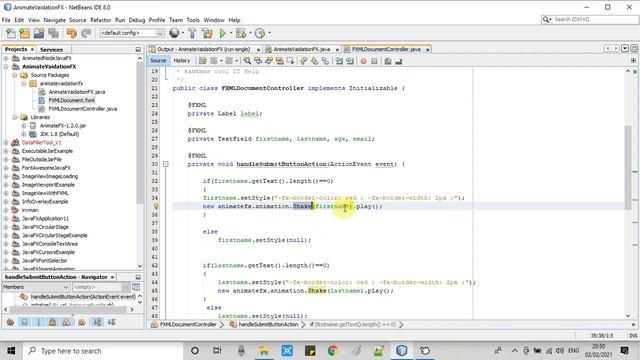Toggle Show Inherited Members in Navigator
The width and height of the screenshot is (640, 360).
pyautogui.click(x=10, y=322)
